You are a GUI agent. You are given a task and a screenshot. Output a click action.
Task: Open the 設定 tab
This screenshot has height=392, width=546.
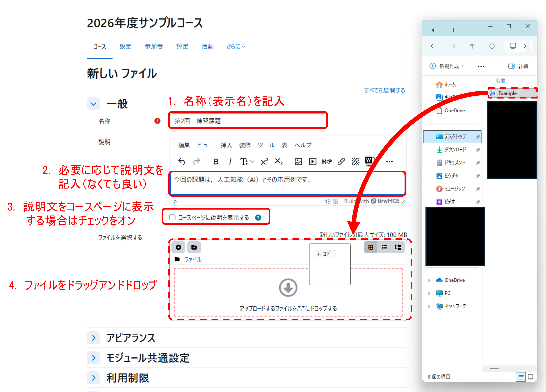point(125,46)
